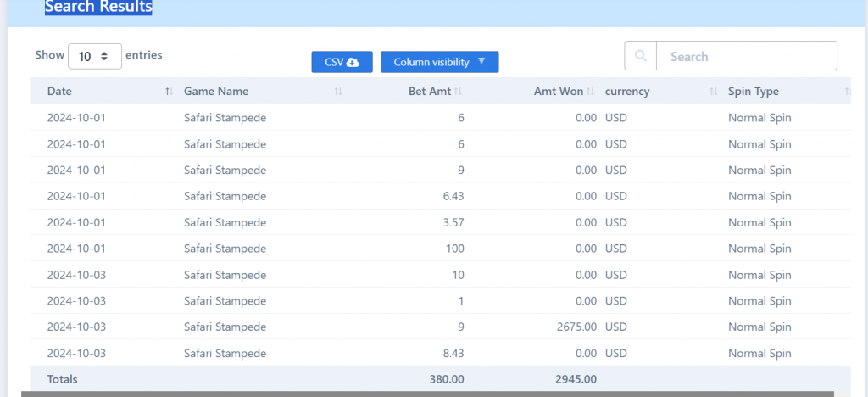Image resolution: width=868 pixels, height=397 pixels.
Task: Click the currency column sort arrows
Action: click(714, 92)
